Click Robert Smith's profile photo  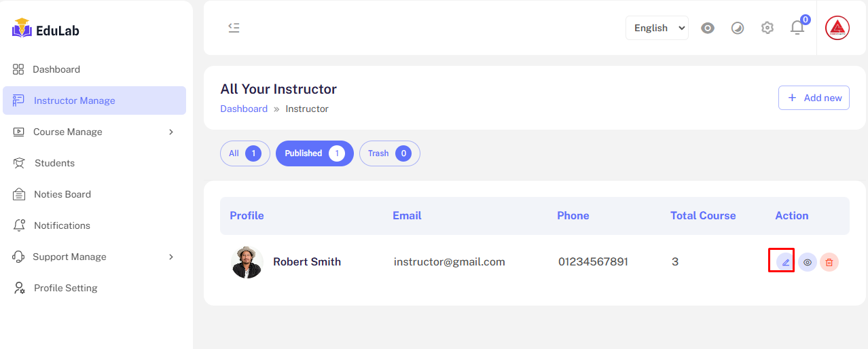[x=247, y=262]
